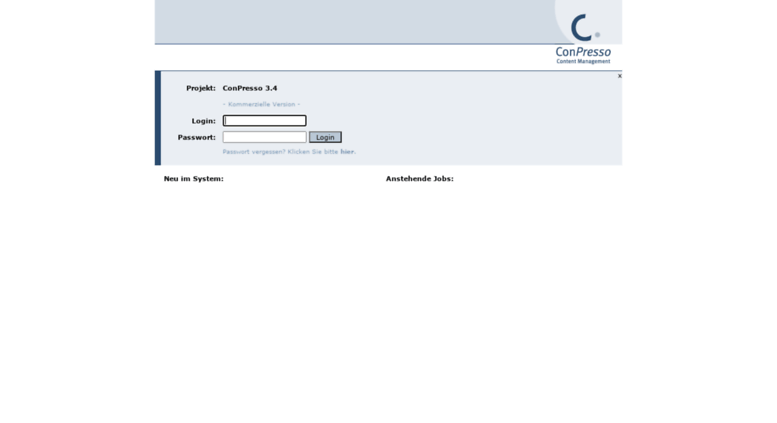Click the Login username input field
The width and height of the screenshot is (777, 423).
point(264,121)
